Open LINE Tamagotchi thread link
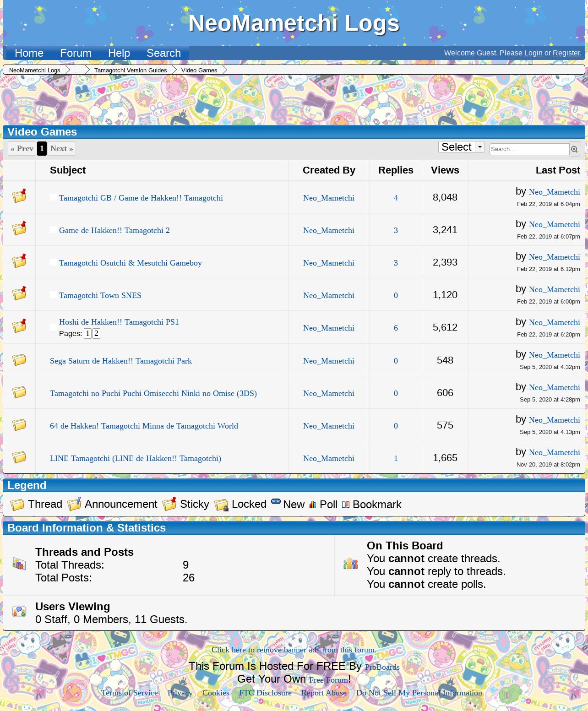The image size is (588, 711). (x=136, y=458)
